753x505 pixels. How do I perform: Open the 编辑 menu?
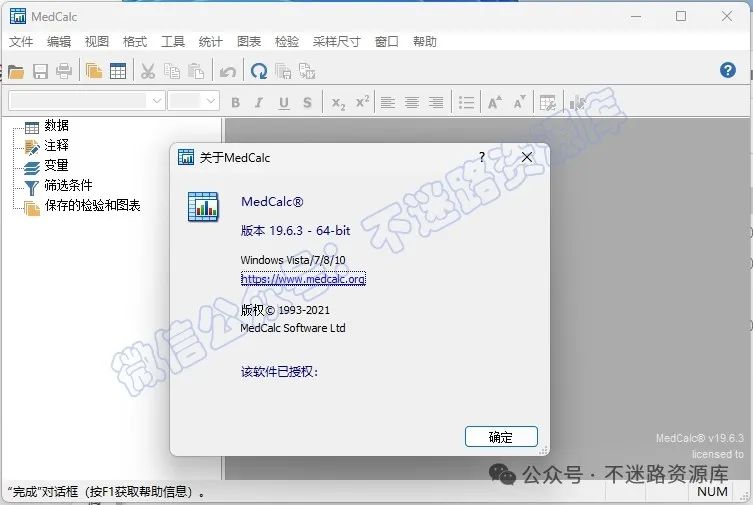click(59, 42)
